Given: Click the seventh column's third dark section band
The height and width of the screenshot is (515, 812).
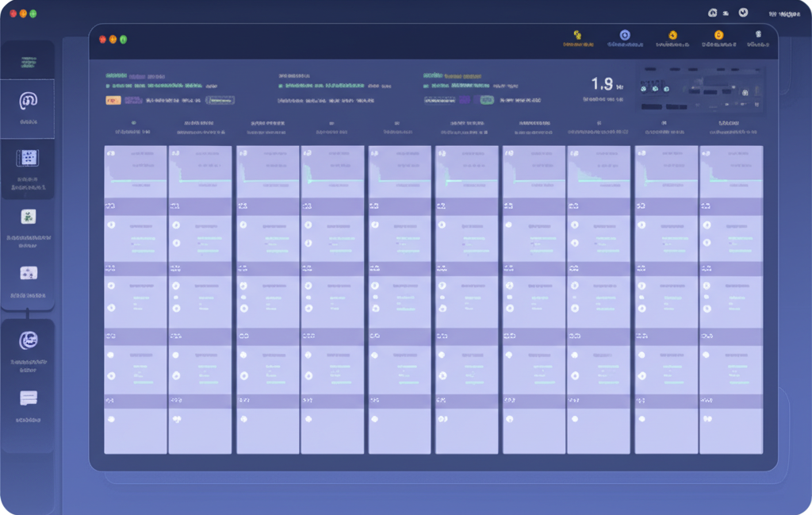Looking at the screenshot, I should (x=534, y=336).
